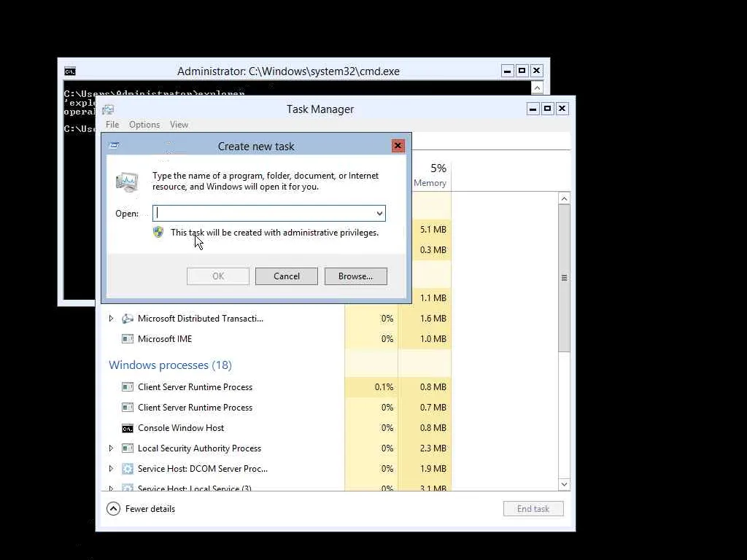747x560 pixels.
Task: Click Microsoft Distributed Transaction icon
Action: (x=127, y=319)
